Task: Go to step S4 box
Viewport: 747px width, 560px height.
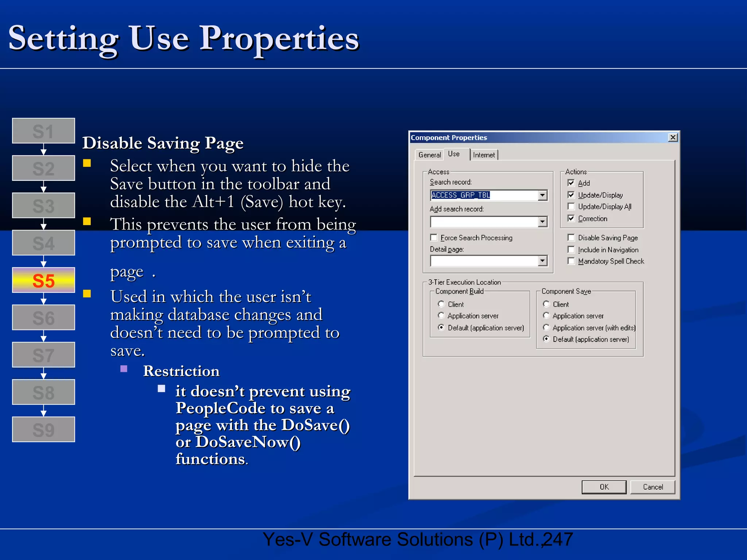Action: click(43, 243)
